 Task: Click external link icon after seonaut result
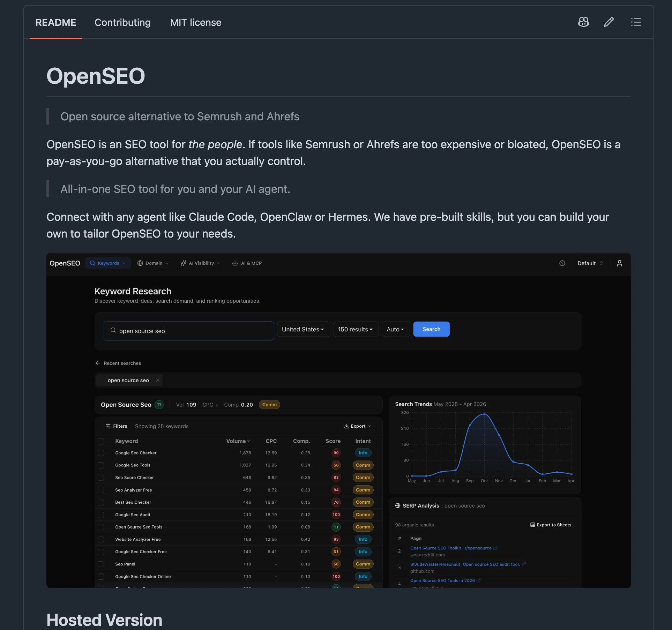click(x=524, y=564)
